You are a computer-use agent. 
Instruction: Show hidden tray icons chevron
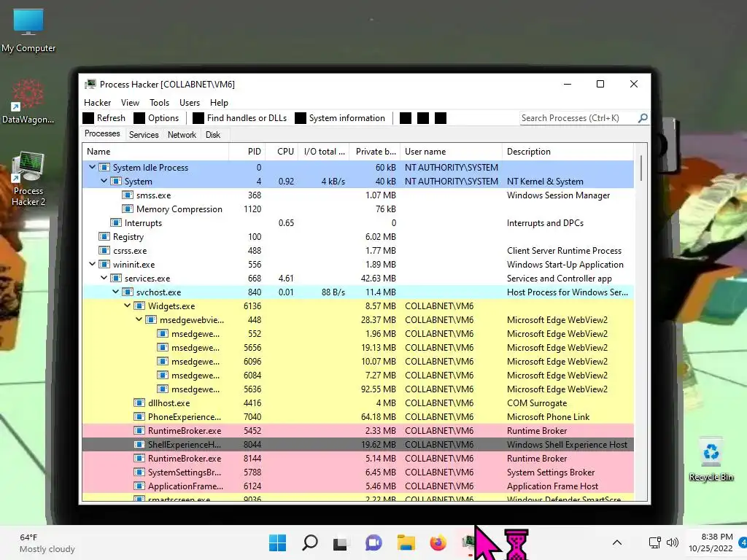tap(617, 542)
